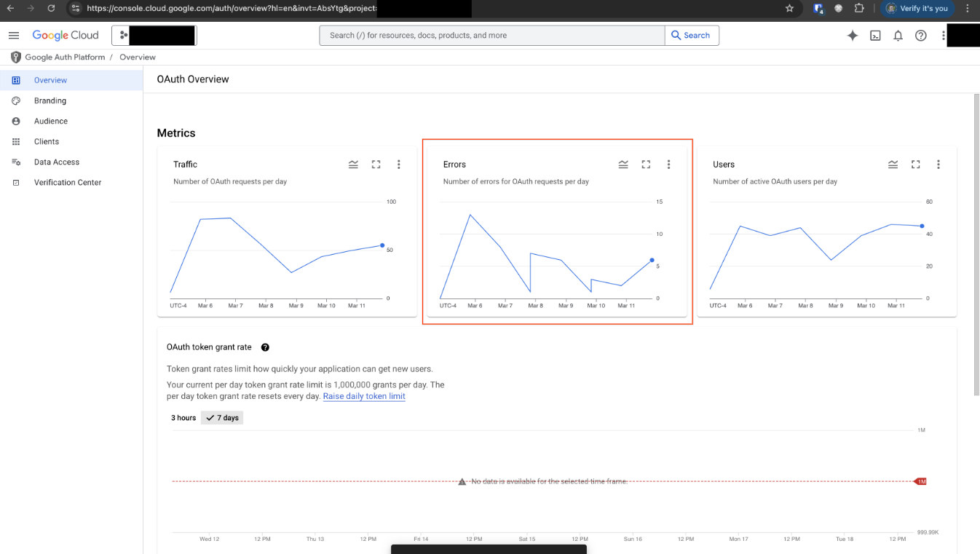Go to Branding in sidebar
Image resolution: width=980 pixels, height=554 pixels.
pos(50,101)
